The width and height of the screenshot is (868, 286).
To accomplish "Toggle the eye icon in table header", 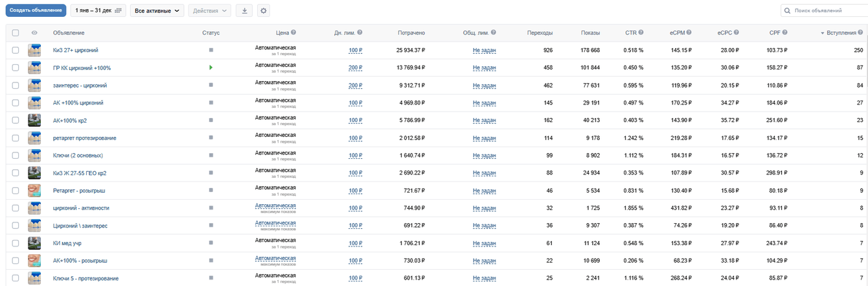I will click(x=34, y=32).
